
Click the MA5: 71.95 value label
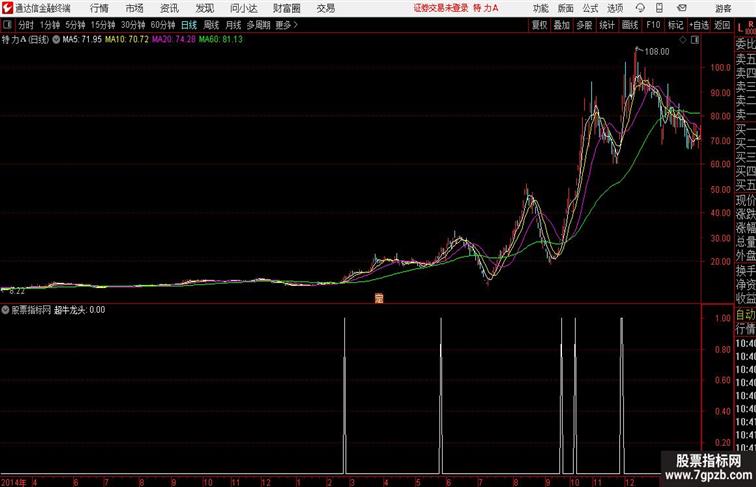(82, 40)
